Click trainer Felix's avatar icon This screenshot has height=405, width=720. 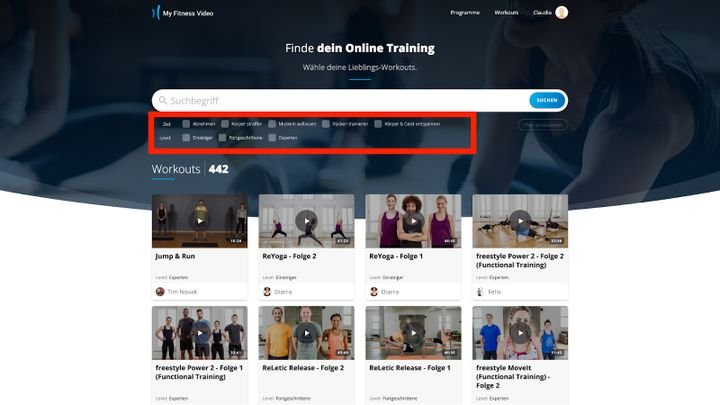(480, 292)
